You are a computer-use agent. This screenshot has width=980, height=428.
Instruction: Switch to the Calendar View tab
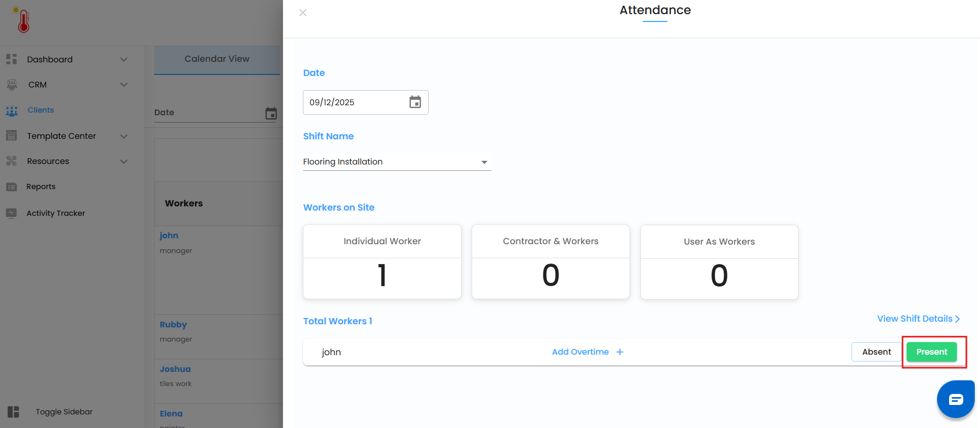click(x=216, y=59)
